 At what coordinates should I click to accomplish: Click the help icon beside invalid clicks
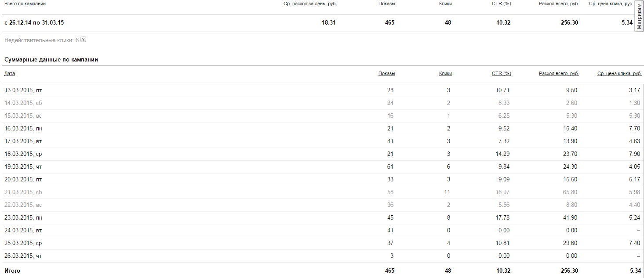(x=84, y=40)
